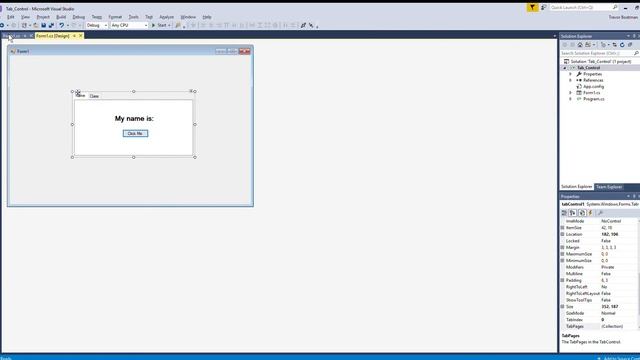This screenshot has height=360, width=640.
Task: Close the Form1.cs [Design] tab
Action: click(80, 36)
